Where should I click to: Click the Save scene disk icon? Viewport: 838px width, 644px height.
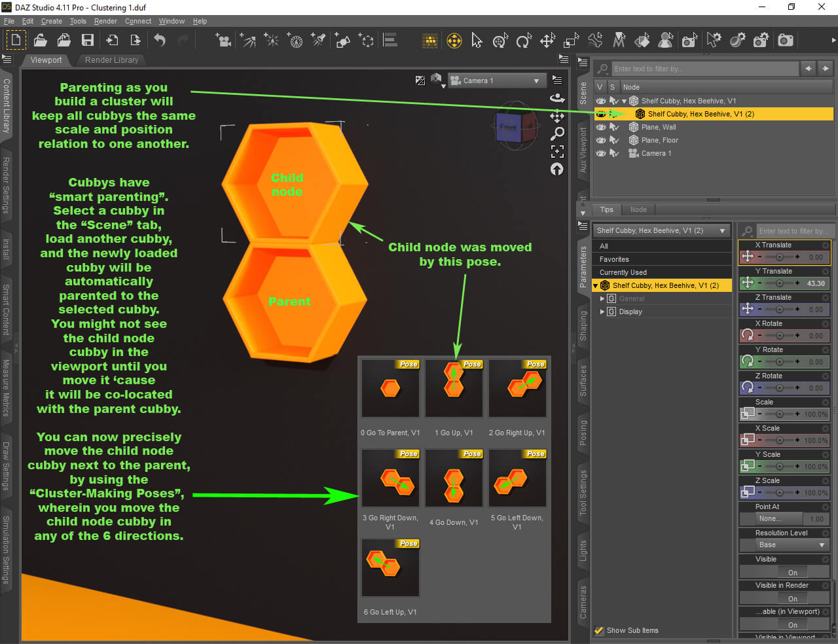(x=87, y=41)
